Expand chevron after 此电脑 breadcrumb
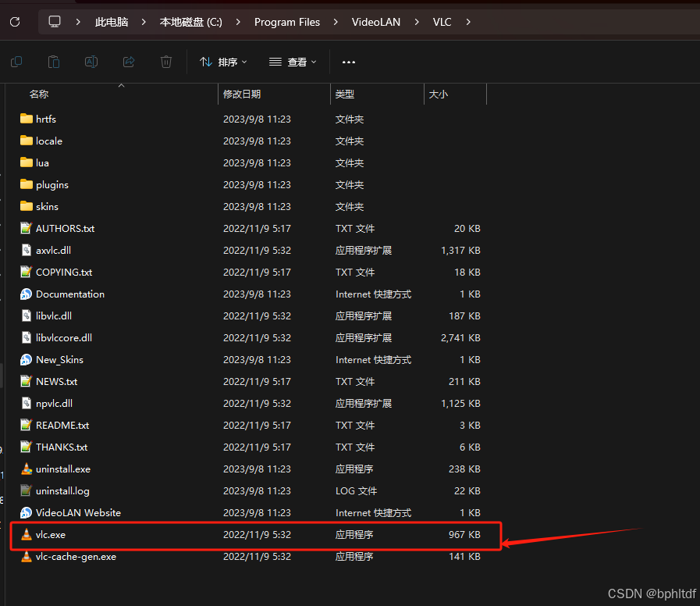This screenshot has height=606, width=700. tap(144, 22)
